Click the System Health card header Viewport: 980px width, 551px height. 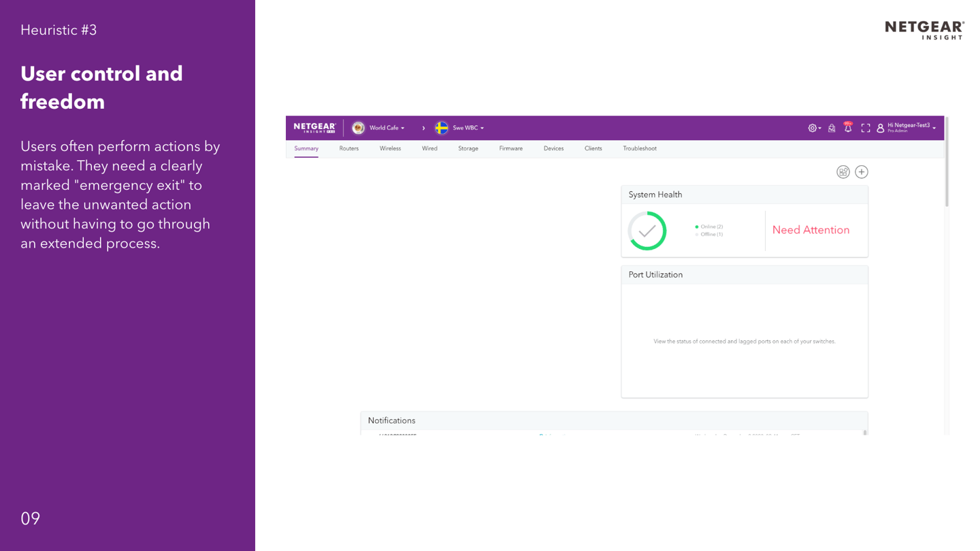(x=745, y=195)
